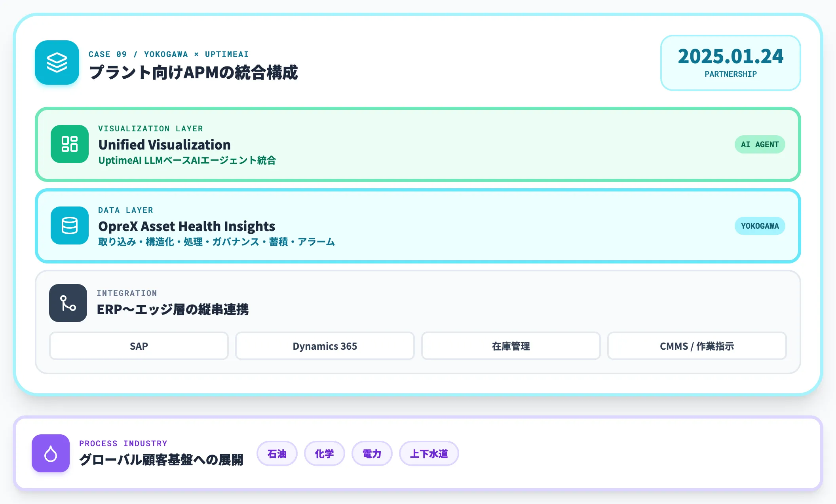Click the purple droplet icon
836x504 pixels.
tap(51, 453)
